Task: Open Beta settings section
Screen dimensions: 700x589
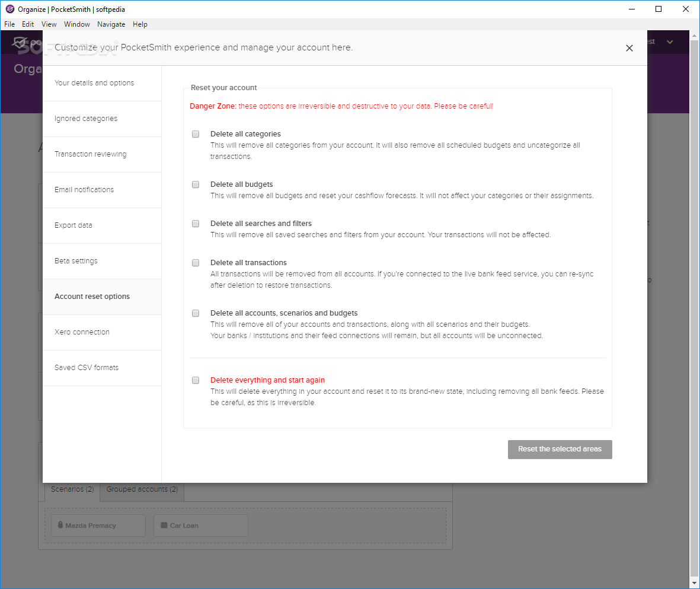Action: tap(102, 261)
